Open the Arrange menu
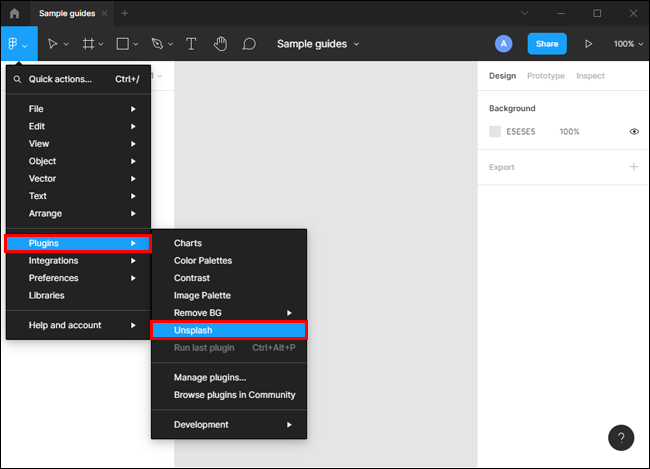This screenshot has height=469, width=650. [x=78, y=213]
